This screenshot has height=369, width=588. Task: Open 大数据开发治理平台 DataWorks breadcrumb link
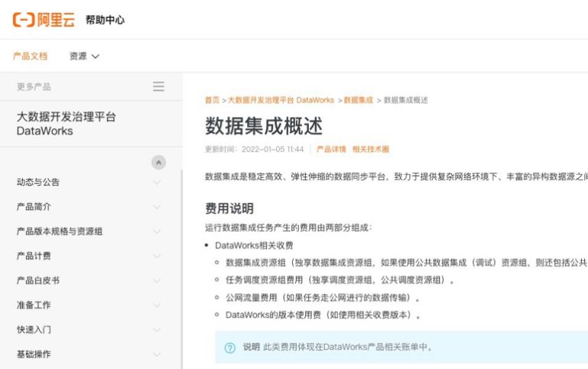(281, 100)
